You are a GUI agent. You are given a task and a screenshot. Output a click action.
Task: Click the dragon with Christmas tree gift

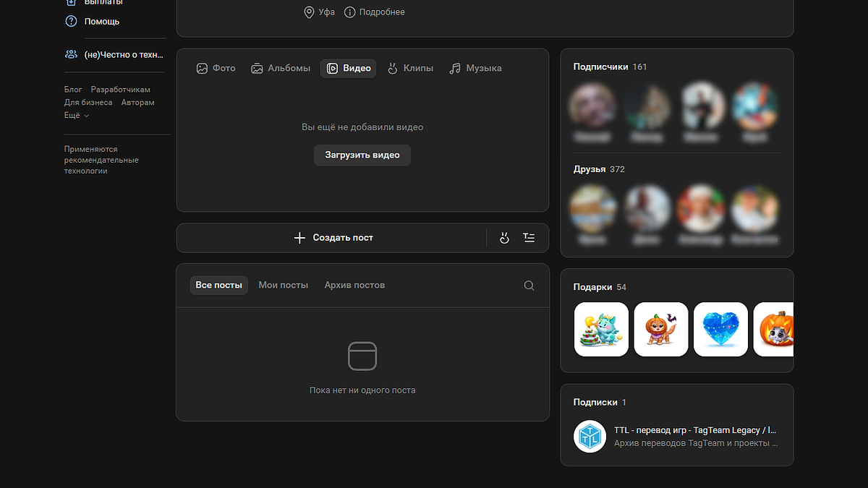pos(601,330)
